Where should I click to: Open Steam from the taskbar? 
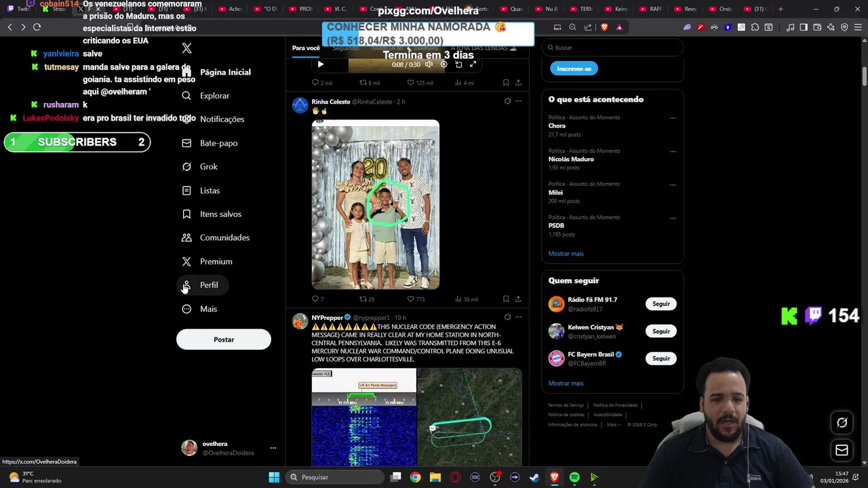click(534, 477)
